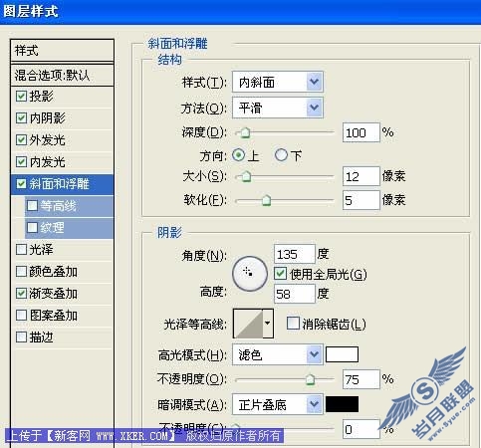Select the 内阴影 style row label
Image resolution: width=481 pixels, height=448 pixels.
coord(47,118)
